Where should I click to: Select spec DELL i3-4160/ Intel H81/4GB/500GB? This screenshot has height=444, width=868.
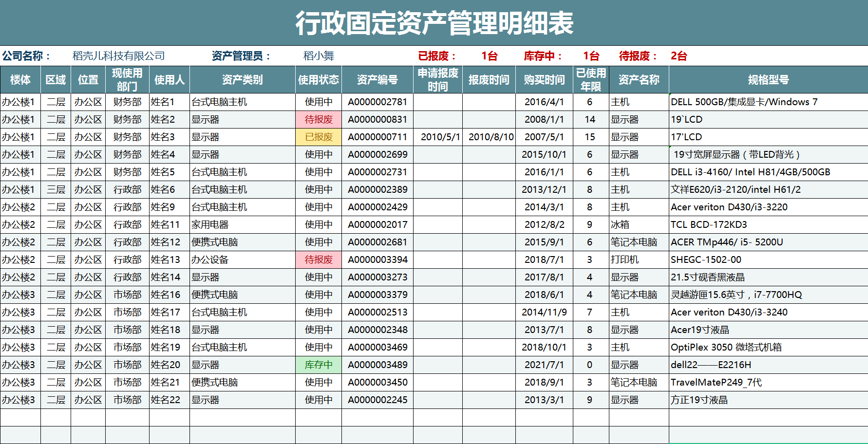click(751, 172)
